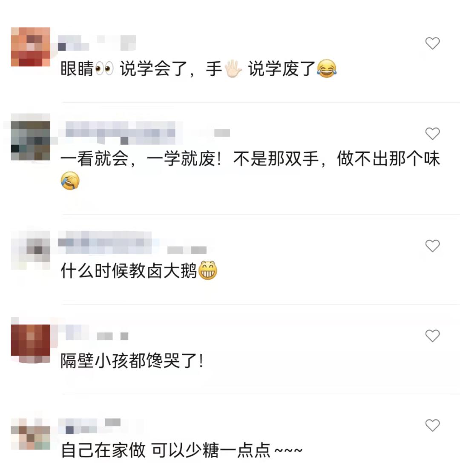Open username above '眼睛说学会了' comment
The image size is (460, 476).
coord(97,43)
